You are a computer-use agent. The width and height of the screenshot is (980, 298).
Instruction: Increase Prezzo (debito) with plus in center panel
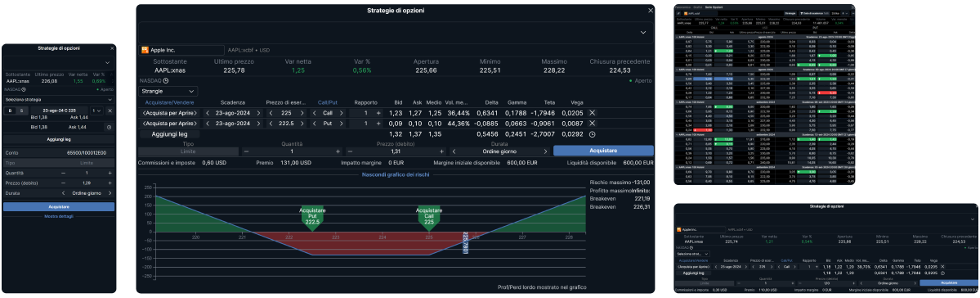(442, 151)
